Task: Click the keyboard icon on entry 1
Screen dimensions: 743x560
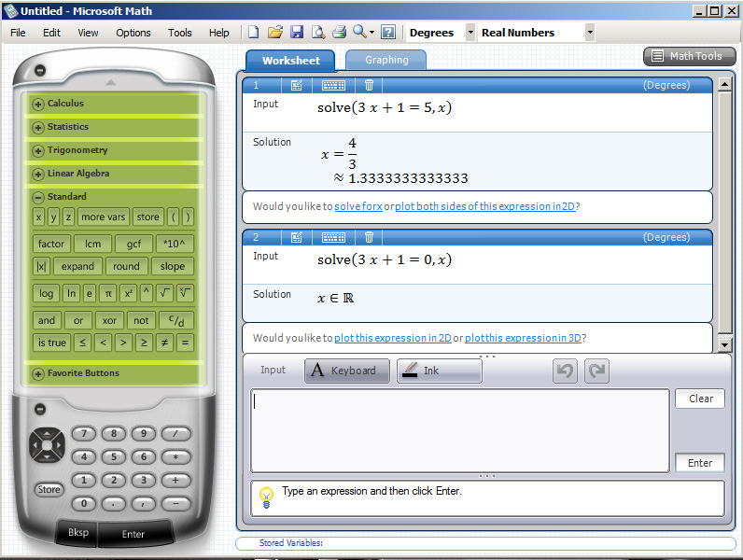Action: [x=333, y=85]
